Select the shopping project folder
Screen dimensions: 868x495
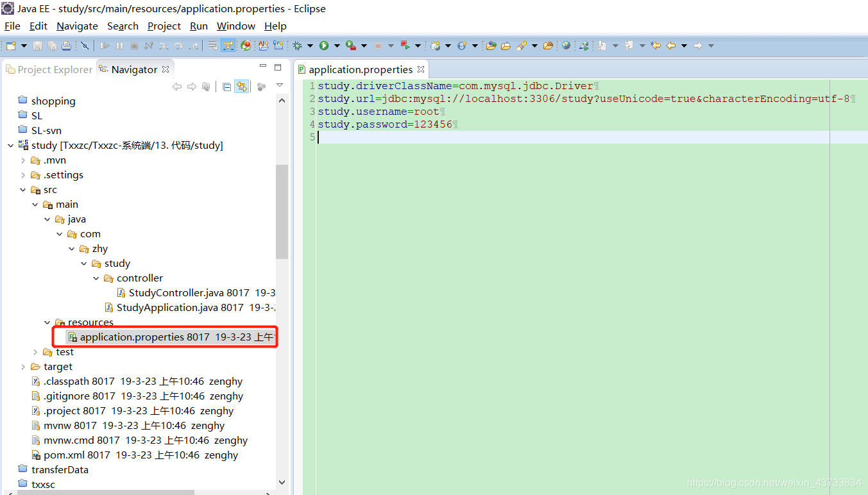46,101
